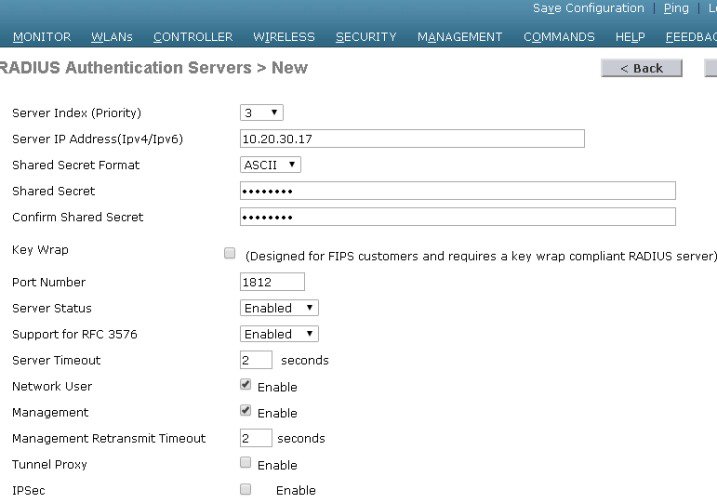Click the Port Number field
Image resolution: width=717 pixels, height=503 pixels.
[x=272, y=282]
